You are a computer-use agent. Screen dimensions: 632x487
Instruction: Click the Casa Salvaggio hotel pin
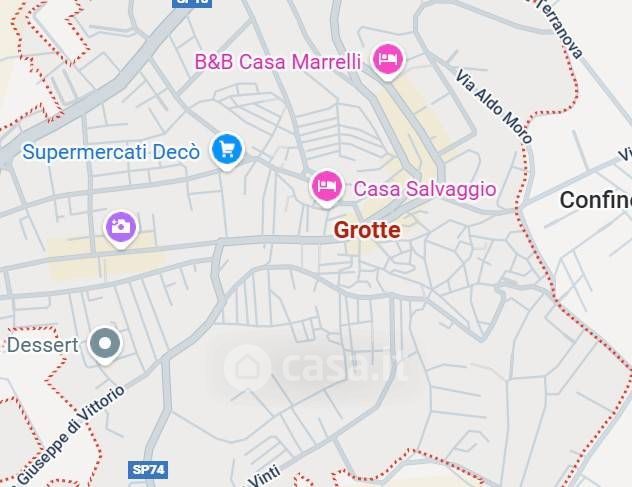(327, 187)
